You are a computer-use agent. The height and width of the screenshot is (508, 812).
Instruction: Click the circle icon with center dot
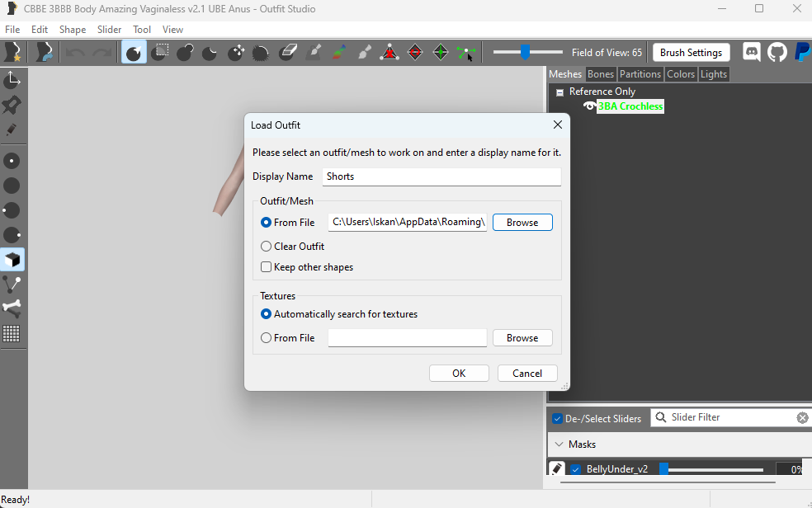[12, 161]
